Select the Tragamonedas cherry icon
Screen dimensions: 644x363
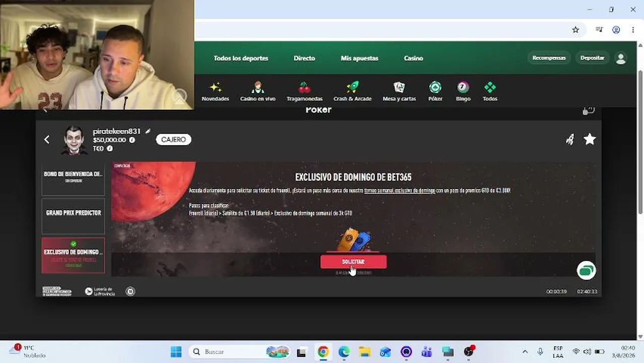point(304,88)
